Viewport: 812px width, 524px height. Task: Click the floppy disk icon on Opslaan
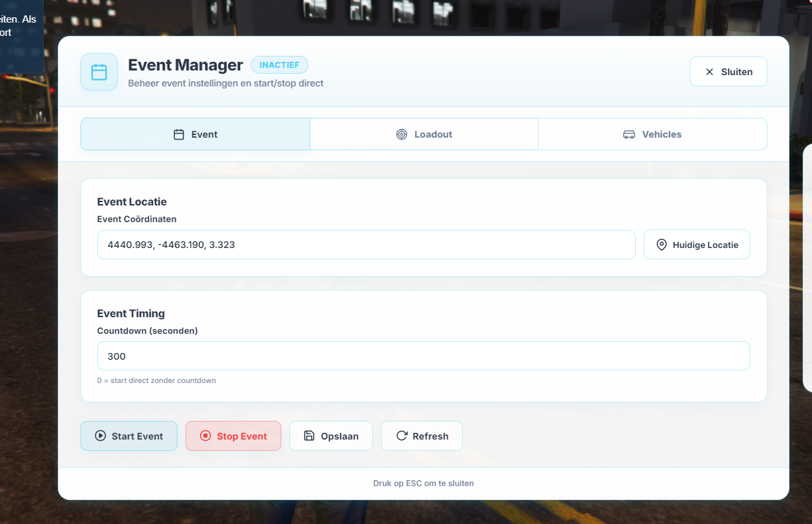click(309, 436)
